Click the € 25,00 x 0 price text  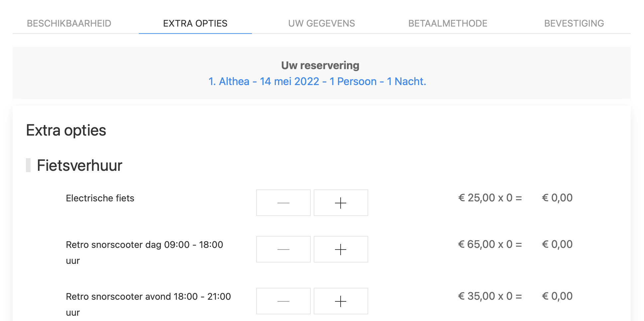[490, 198]
